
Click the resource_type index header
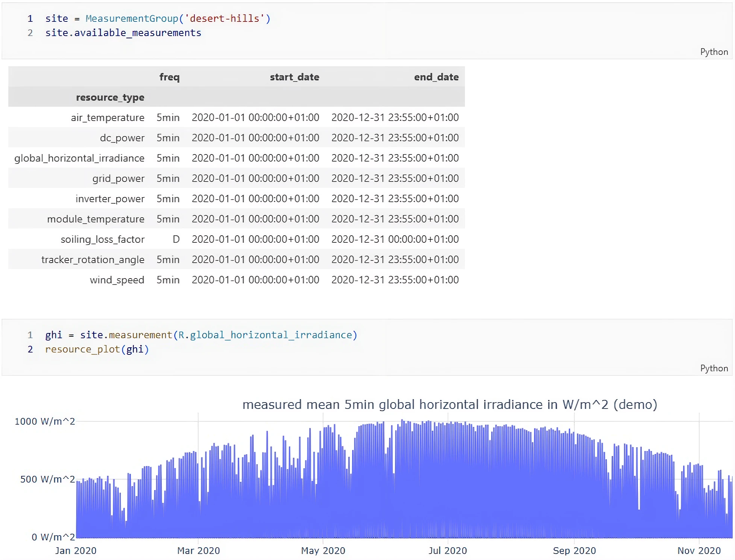tap(110, 97)
